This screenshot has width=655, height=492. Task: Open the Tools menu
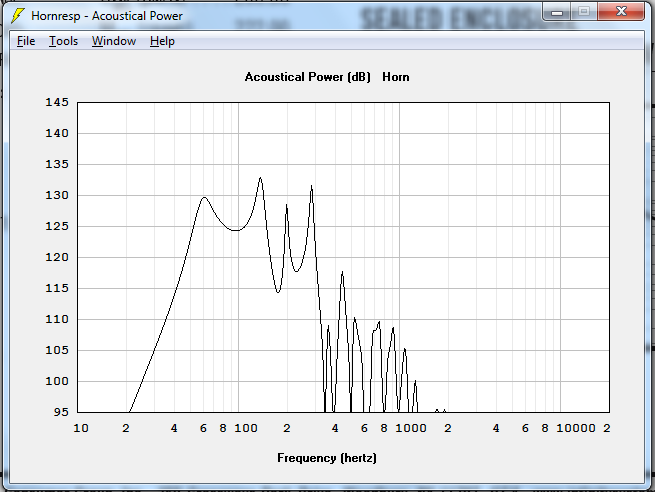pos(63,41)
